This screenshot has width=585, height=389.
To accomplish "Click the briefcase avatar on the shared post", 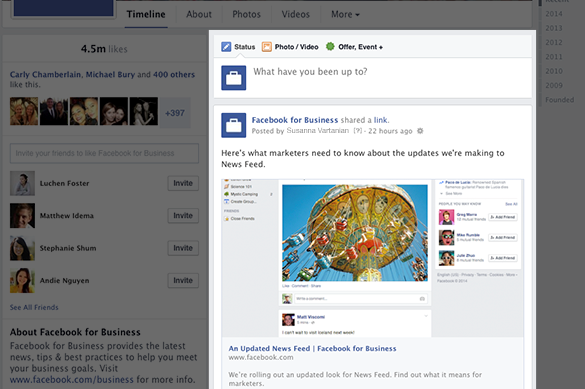I will 234,125.
